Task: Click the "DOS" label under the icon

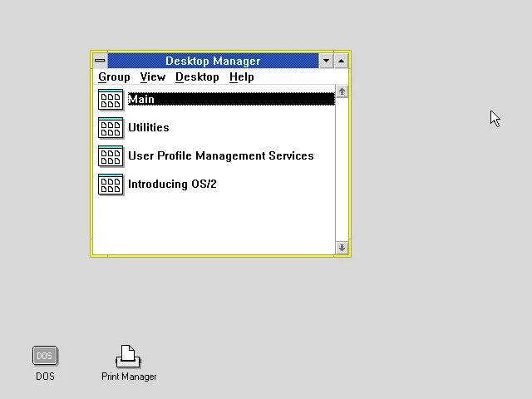Action: (x=45, y=377)
